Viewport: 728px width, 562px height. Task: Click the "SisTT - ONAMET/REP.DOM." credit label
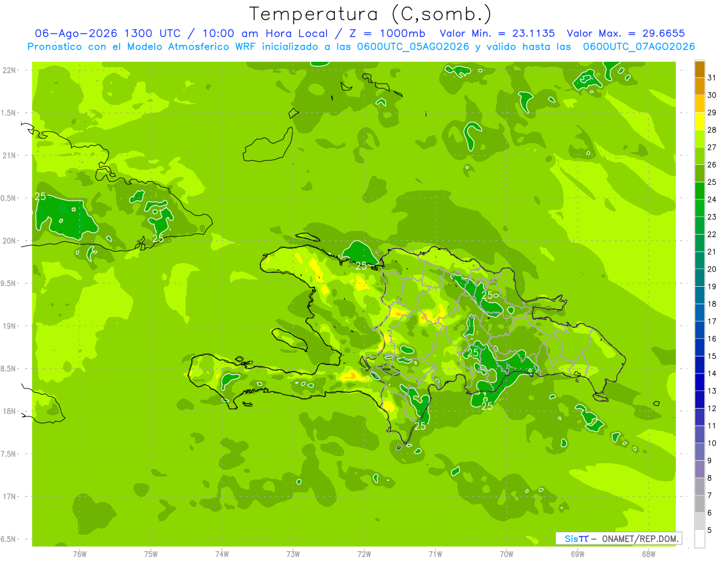tap(618, 538)
